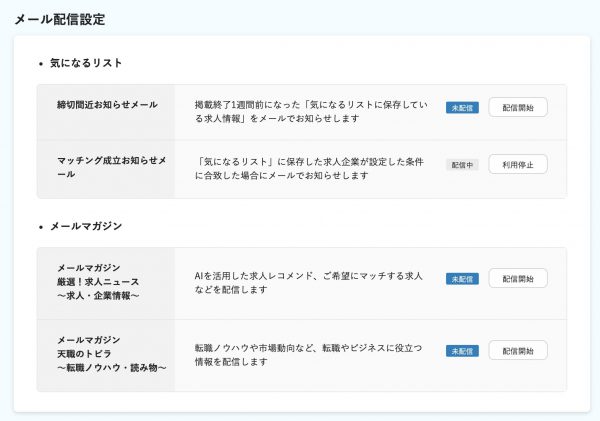The height and width of the screenshot is (421, 600).
Task: Select the 厳選！求人ニュース magazine label
Action: pyautogui.click(x=98, y=281)
